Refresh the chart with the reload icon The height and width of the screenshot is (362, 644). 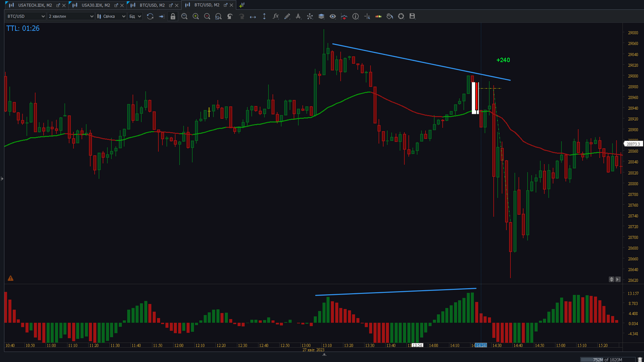150,16
